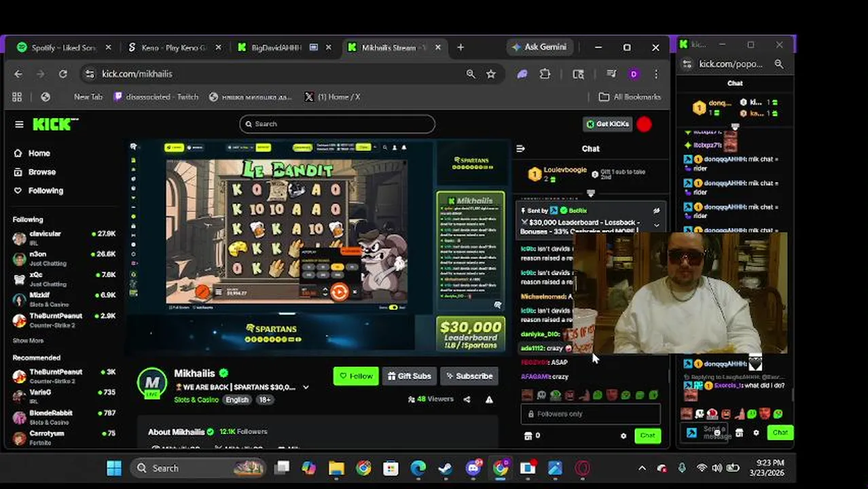Open the Gift Subs button

tap(410, 376)
